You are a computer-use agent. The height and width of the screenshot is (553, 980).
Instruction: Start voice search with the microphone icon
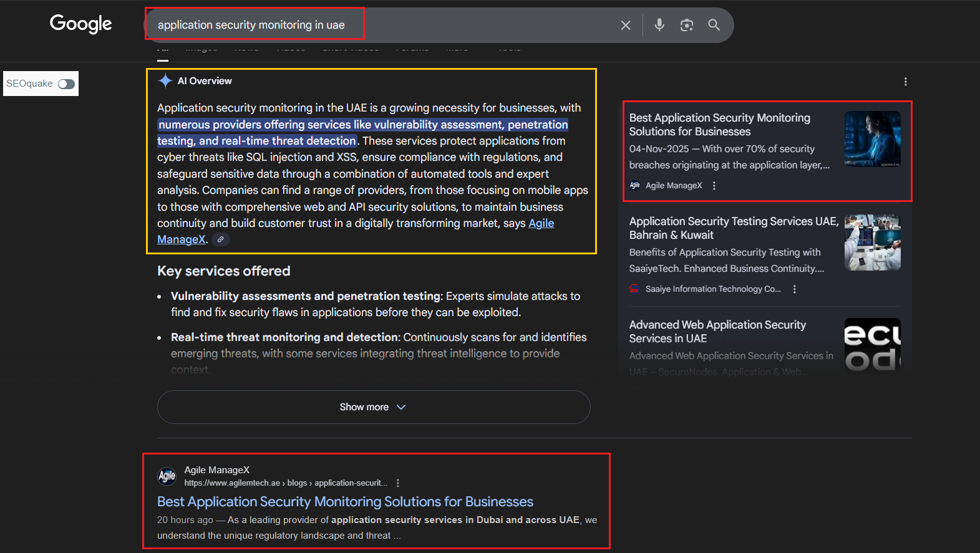coord(659,25)
